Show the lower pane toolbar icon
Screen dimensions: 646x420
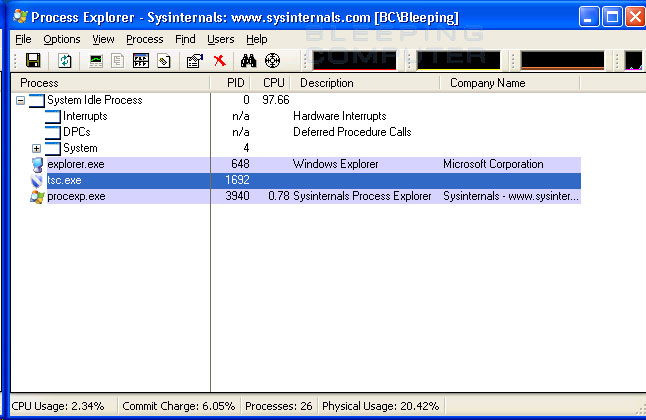click(x=141, y=61)
